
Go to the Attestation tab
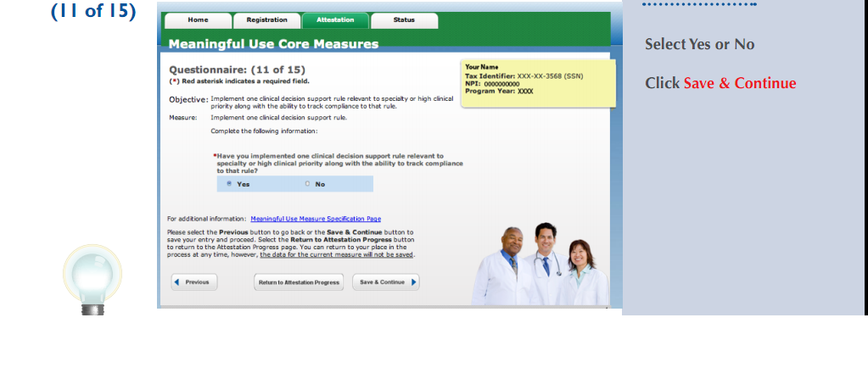[x=335, y=20]
